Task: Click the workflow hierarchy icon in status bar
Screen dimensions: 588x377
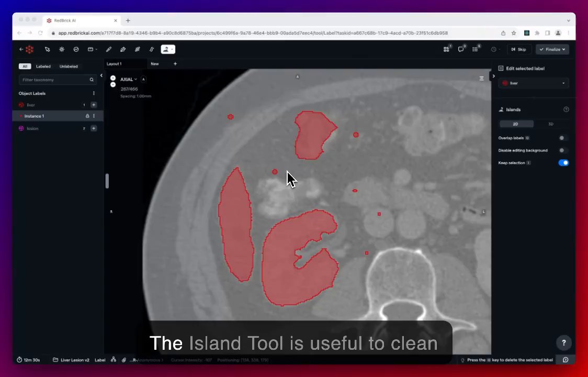Action: tap(114, 360)
